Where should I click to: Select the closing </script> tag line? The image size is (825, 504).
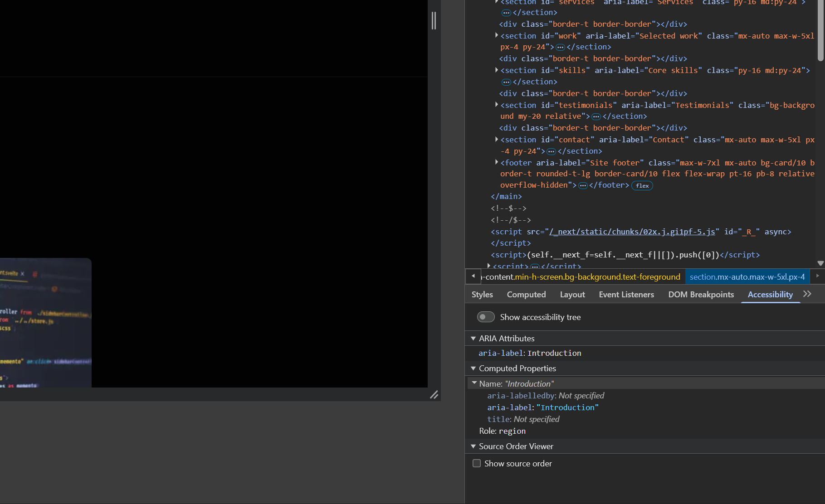511,243
